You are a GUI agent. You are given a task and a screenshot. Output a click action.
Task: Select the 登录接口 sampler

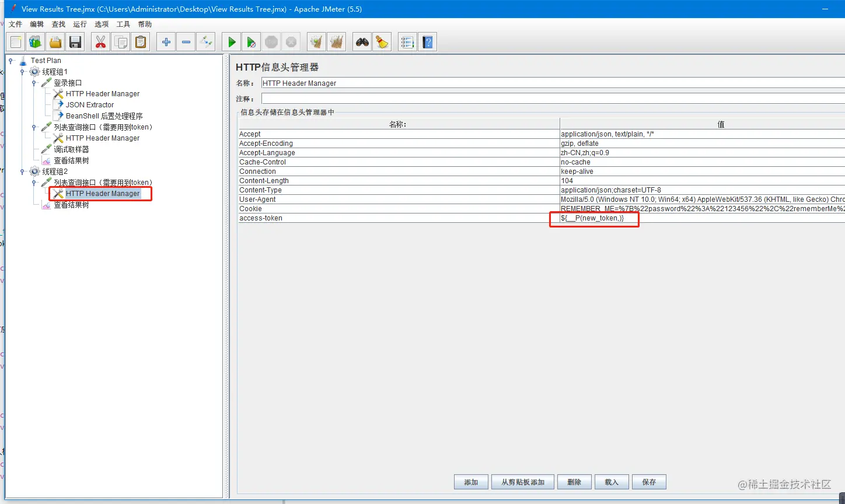[68, 83]
